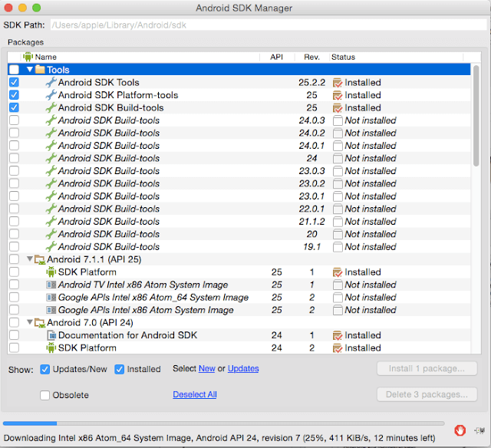Click Installed status icon for Documentation for Android SDK
This screenshot has height=448, width=491.
338,335
